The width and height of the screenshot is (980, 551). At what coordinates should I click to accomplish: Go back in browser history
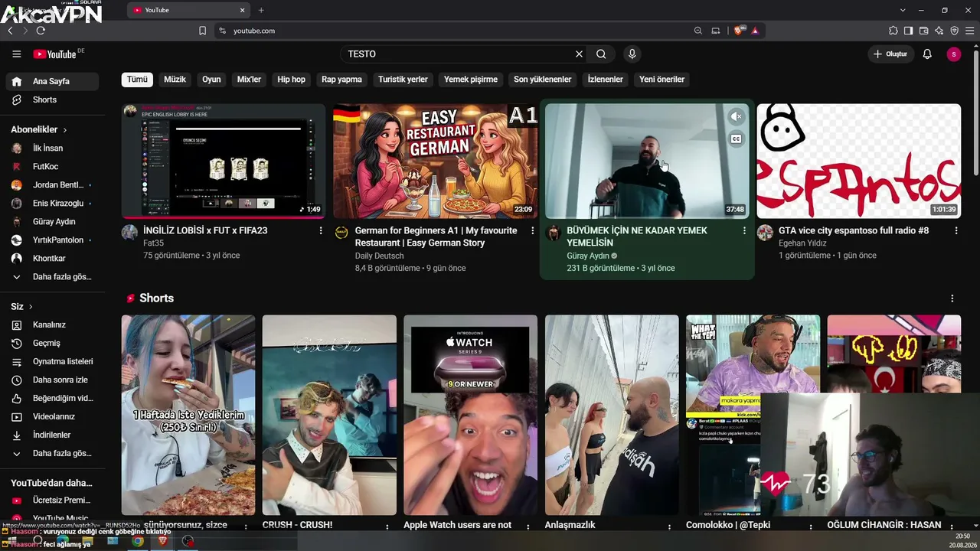tap(10, 31)
